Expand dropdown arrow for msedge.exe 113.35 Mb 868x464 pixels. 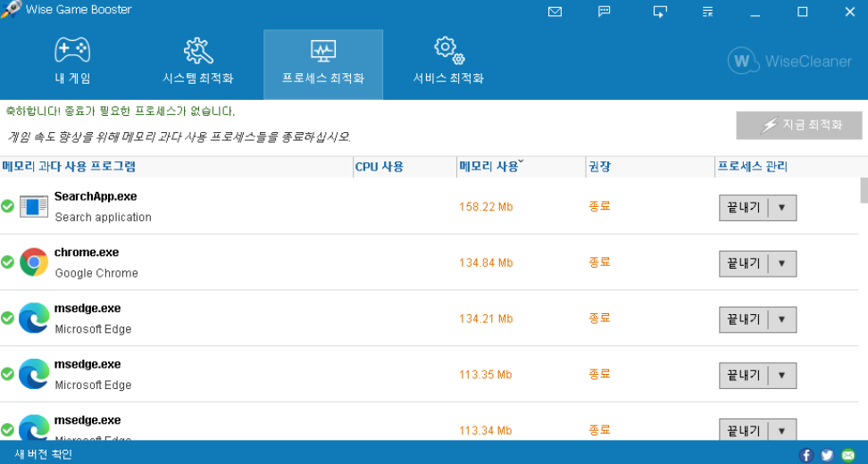pos(781,376)
